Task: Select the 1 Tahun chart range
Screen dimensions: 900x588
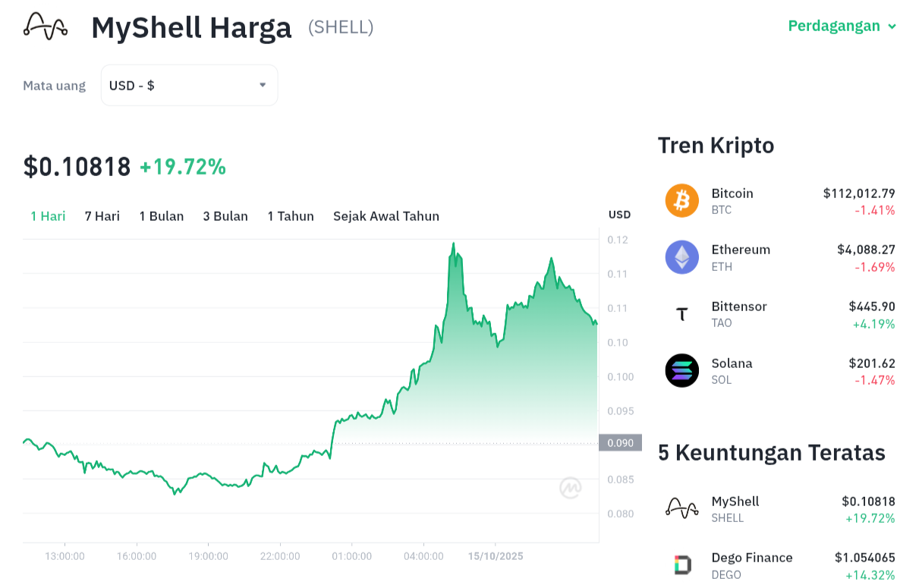Action: click(290, 216)
